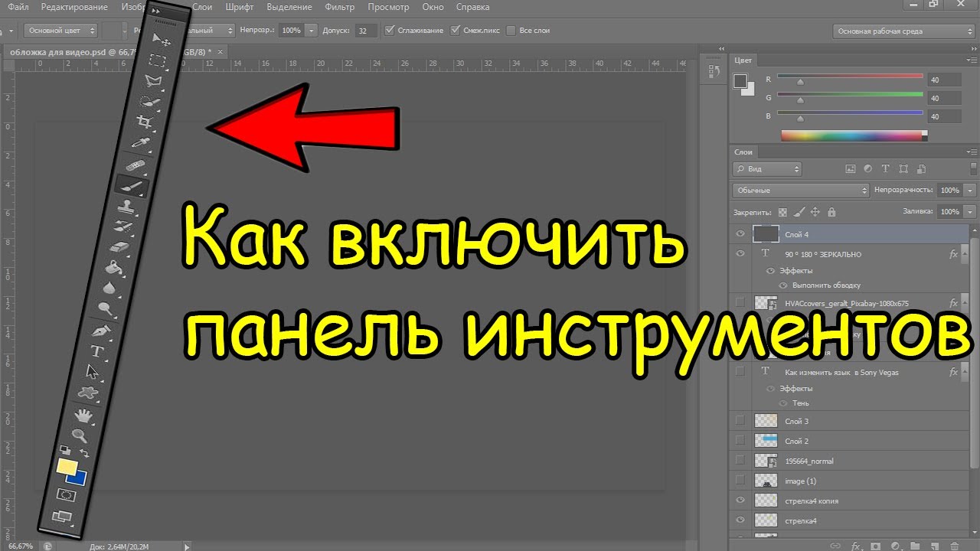Select the Horizontal Type tool
Screen dimensions: 980x551
(x=97, y=352)
